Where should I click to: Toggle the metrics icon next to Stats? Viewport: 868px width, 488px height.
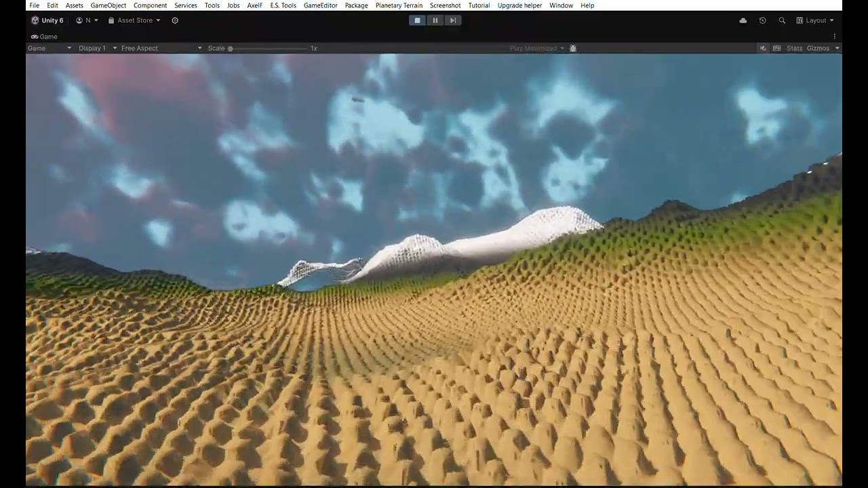click(777, 48)
